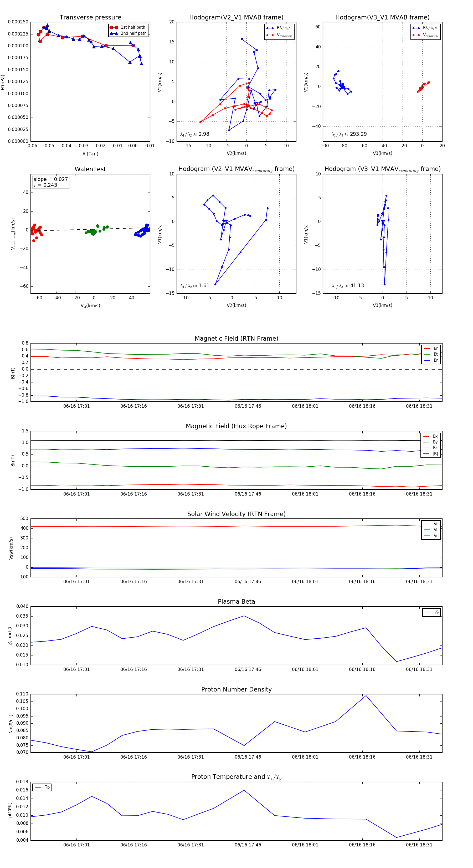The image size is (473, 868).
Task: Click the "Br" legend entry
Action: click(x=431, y=349)
